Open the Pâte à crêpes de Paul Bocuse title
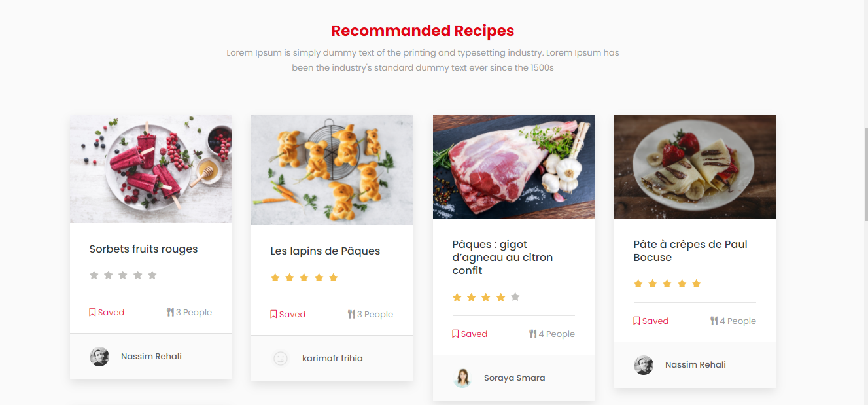This screenshot has height=405, width=868. coord(691,251)
